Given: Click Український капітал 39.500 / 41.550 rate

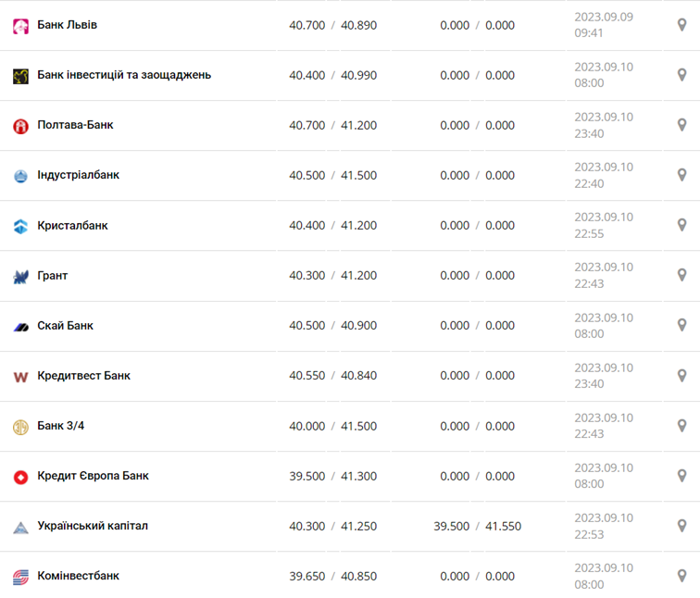Looking at the screenshot, I should pos(477,526).
